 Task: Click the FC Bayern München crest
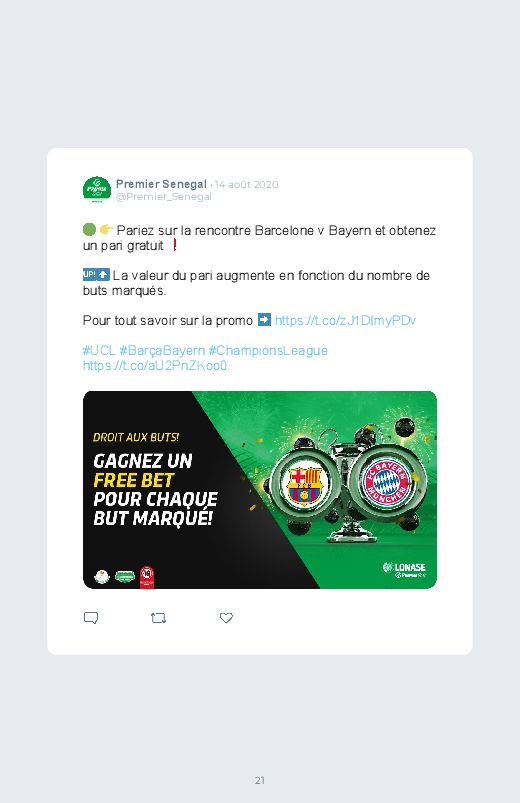pyautogui.click(x=386, y=481)
